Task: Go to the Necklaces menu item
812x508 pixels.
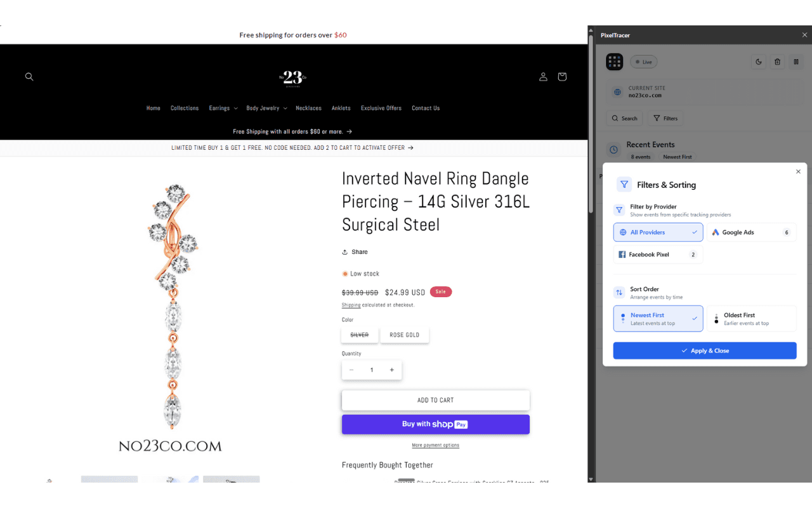Action: pos(308,108)
